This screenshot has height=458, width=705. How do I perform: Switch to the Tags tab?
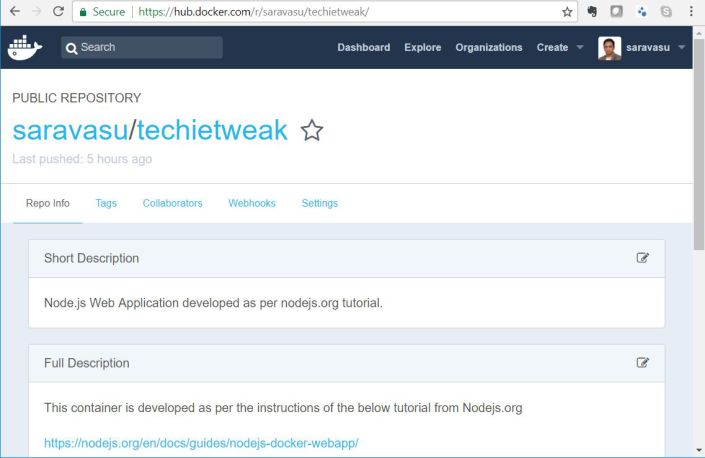[106, 203]
